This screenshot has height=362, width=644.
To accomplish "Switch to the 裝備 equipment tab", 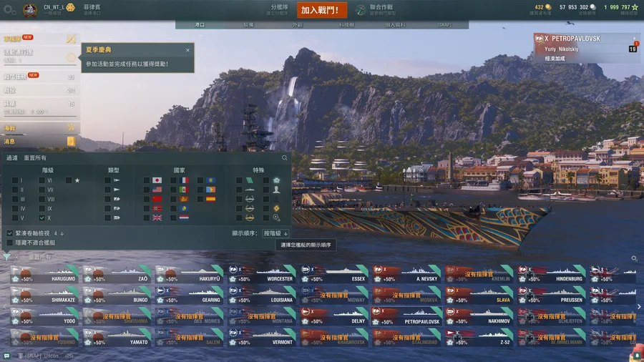I will [248, 24].
